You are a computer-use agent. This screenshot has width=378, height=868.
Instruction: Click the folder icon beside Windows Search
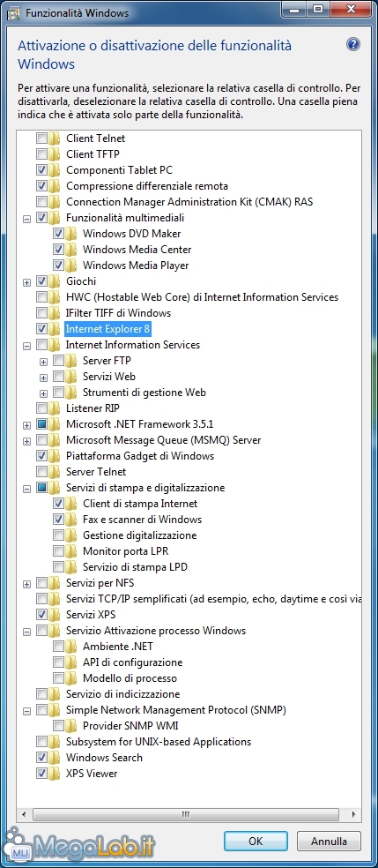pyautogui.click(x=54, y=757)
